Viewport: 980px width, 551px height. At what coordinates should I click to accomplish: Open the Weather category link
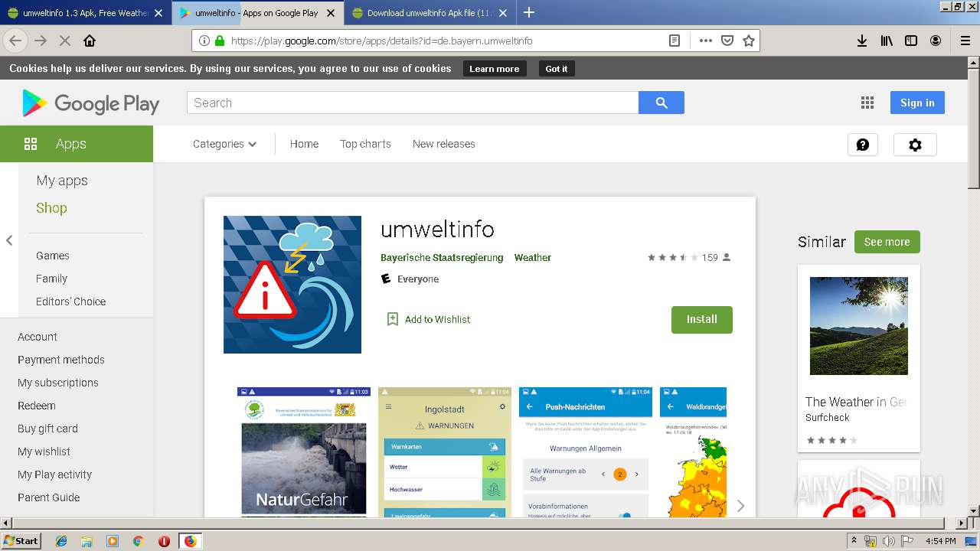point(533,258)
